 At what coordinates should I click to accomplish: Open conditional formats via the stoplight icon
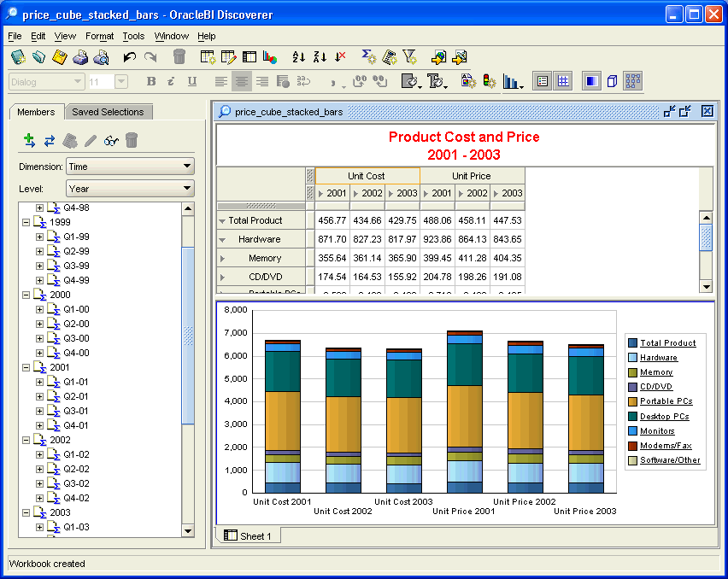[x=484, y=80]
